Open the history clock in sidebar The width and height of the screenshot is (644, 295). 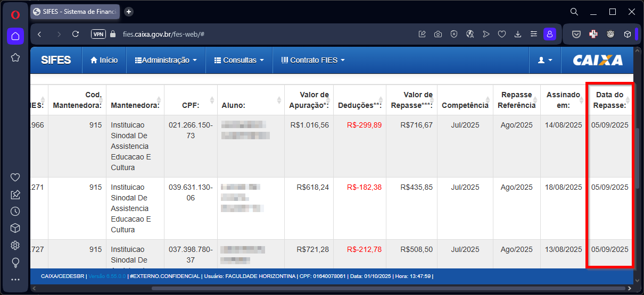point(15,211)
